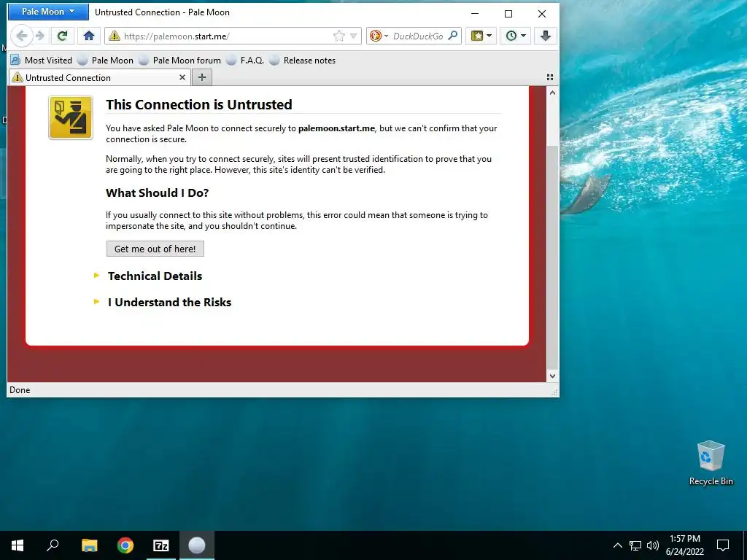Screen dimensions: 747x560
Task: Show all tabs with the grid icon
Action: click(x=550, y=77)
